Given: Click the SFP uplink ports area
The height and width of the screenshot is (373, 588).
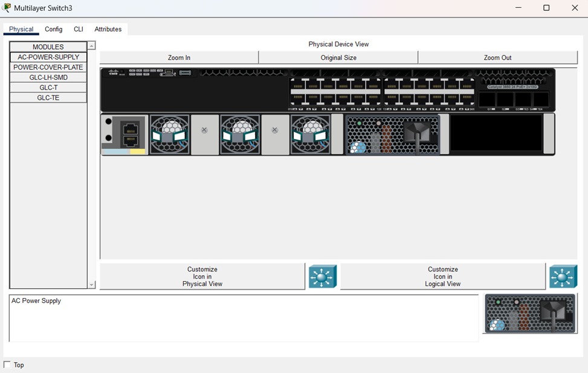Looking at the screenshot, I should pos(514,99).
